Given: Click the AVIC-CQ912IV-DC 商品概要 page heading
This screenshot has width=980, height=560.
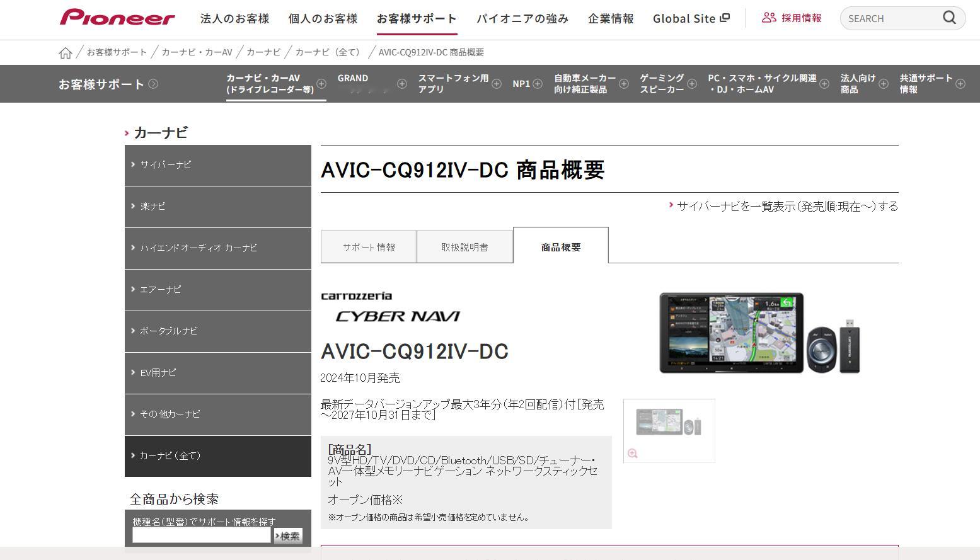Looking at the screenshot, I should coord(463,169).
